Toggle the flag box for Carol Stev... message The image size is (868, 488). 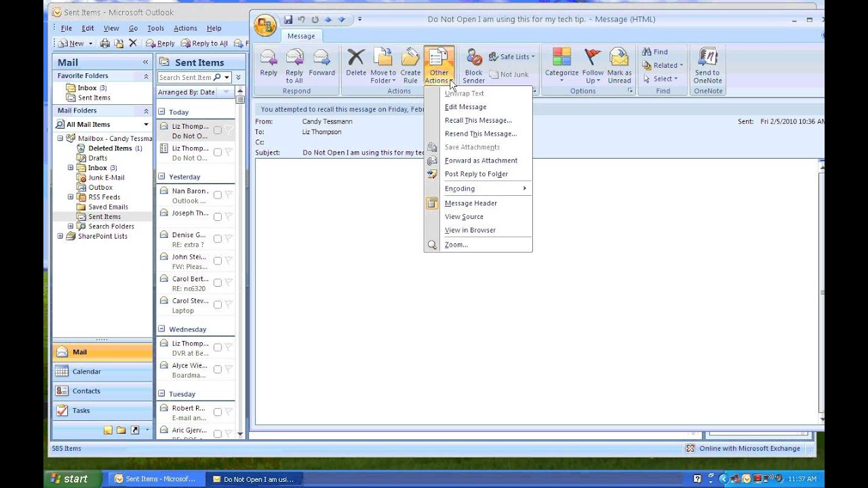point(218,304)
